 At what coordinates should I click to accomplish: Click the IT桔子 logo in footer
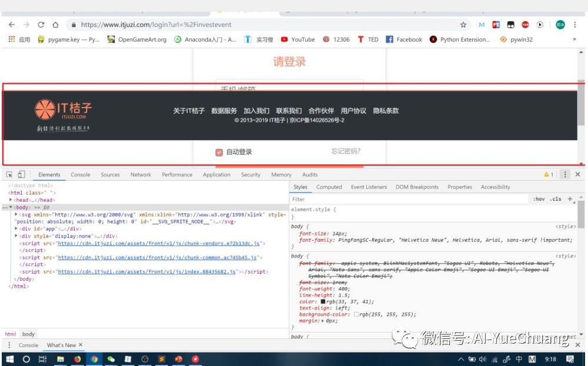point(63,115)
